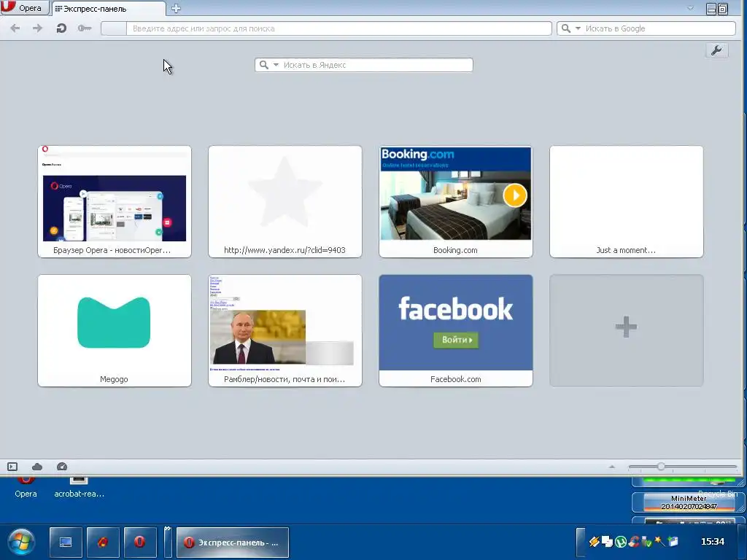Click the MiniMeter desktop gadget
This screenshot has height=560, width=747.
point(689,502)
